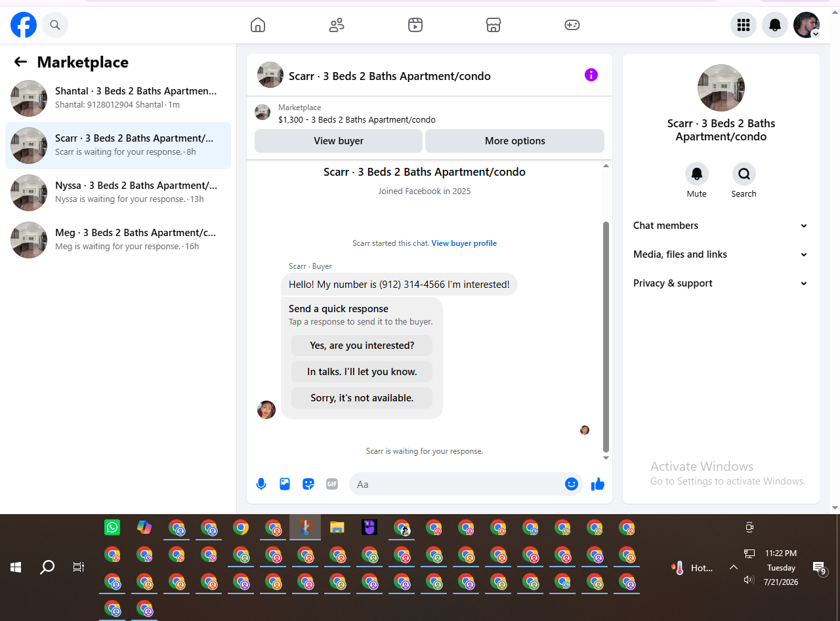Open File Explorer folder on taskbar
The height and width of the screenshot is (621, 840).
coord(337,527)
